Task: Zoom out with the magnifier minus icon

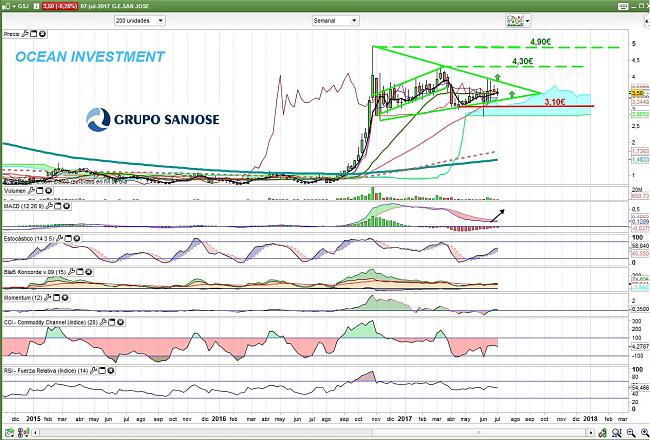Action: (x=631, y=433)
